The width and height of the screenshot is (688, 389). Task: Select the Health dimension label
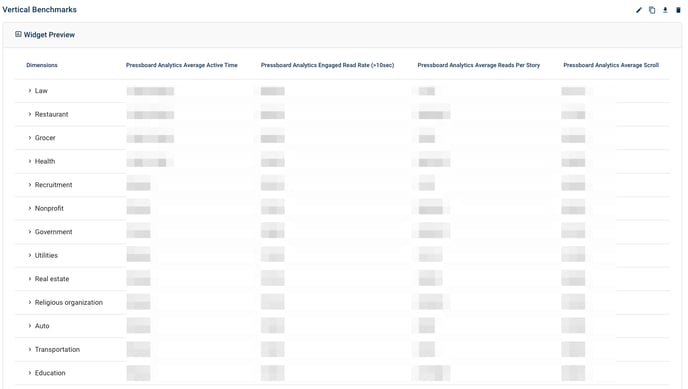click(x=45, y=161)
